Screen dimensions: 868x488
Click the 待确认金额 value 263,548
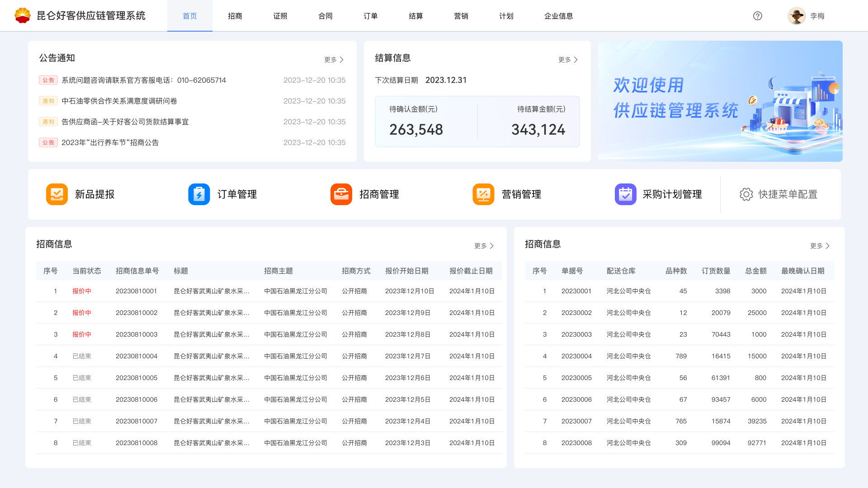[x=416, y=130]
